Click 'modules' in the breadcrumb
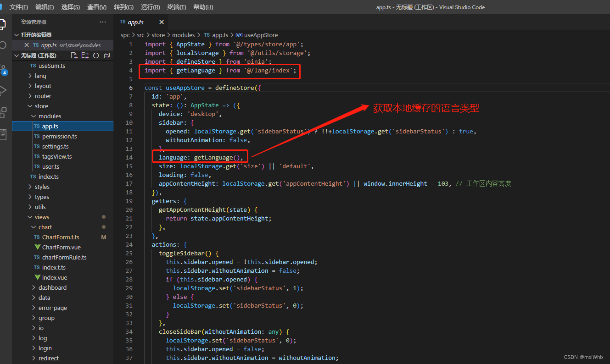610x364 pixels. coord(184,35)
